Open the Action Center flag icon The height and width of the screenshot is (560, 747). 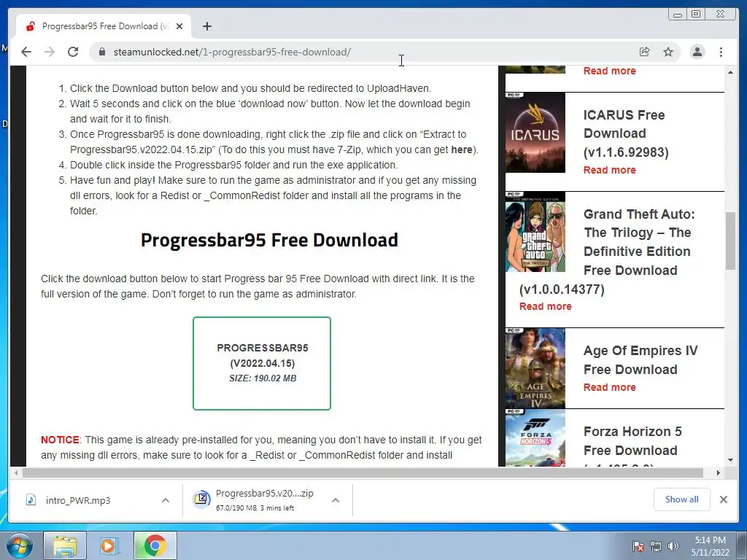click(x=638, y=546)
